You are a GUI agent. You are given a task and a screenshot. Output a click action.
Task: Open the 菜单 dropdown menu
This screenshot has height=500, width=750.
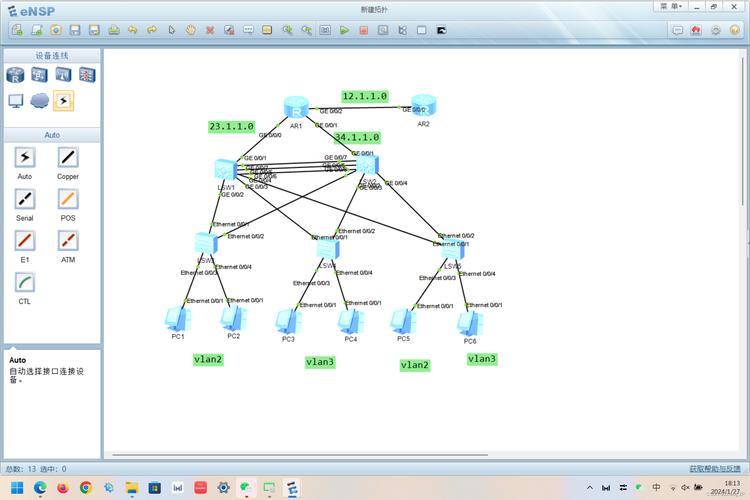[669, 6]
